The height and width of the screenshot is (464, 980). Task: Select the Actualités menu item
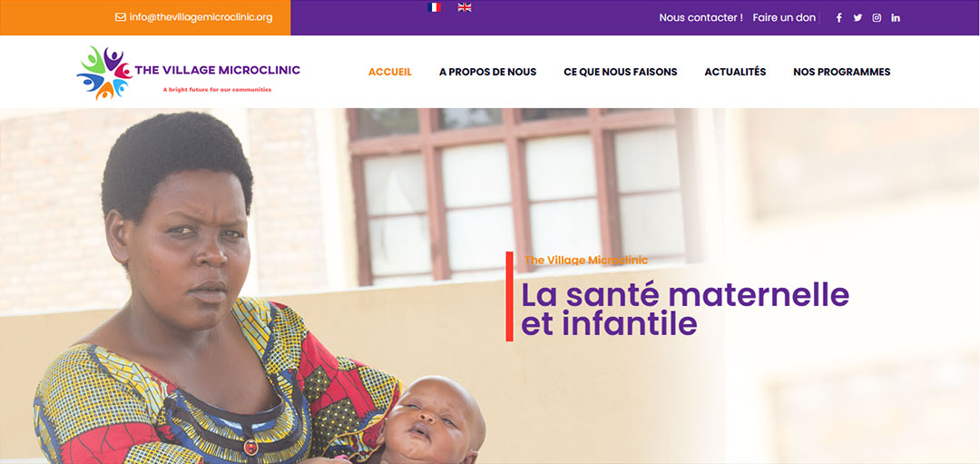pyautogui.click(x=735, y=72)
